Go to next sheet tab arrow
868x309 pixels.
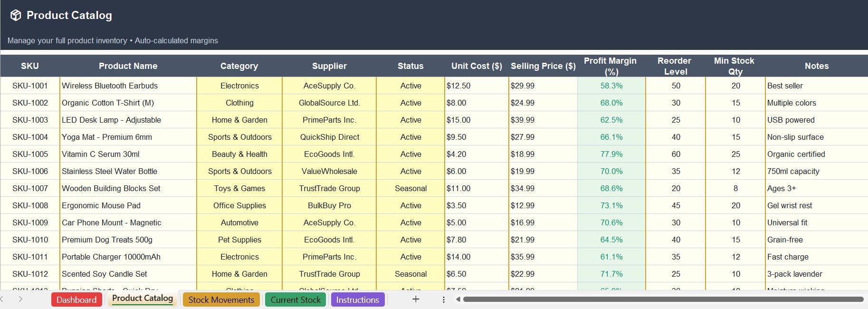click(x=20, y=299)
